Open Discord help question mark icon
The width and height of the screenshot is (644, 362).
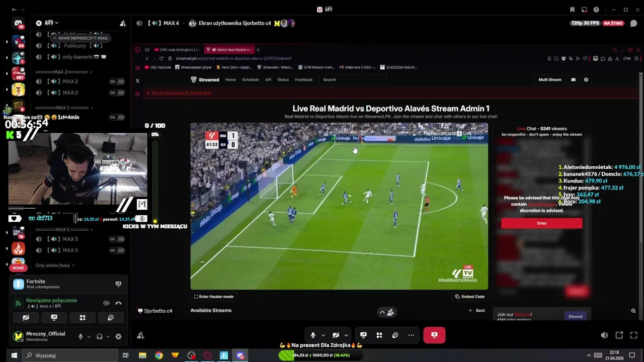596,10
